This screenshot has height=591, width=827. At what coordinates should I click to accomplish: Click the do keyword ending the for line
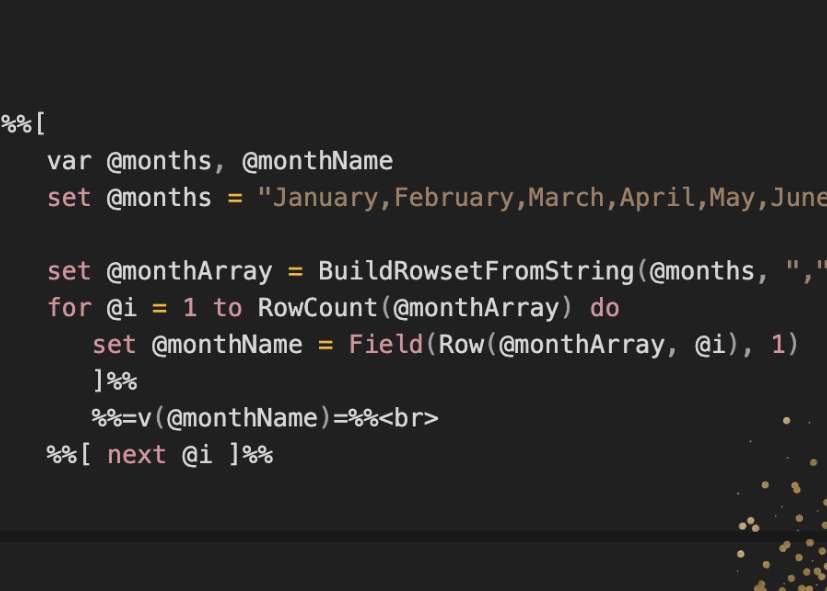(604, 308)
